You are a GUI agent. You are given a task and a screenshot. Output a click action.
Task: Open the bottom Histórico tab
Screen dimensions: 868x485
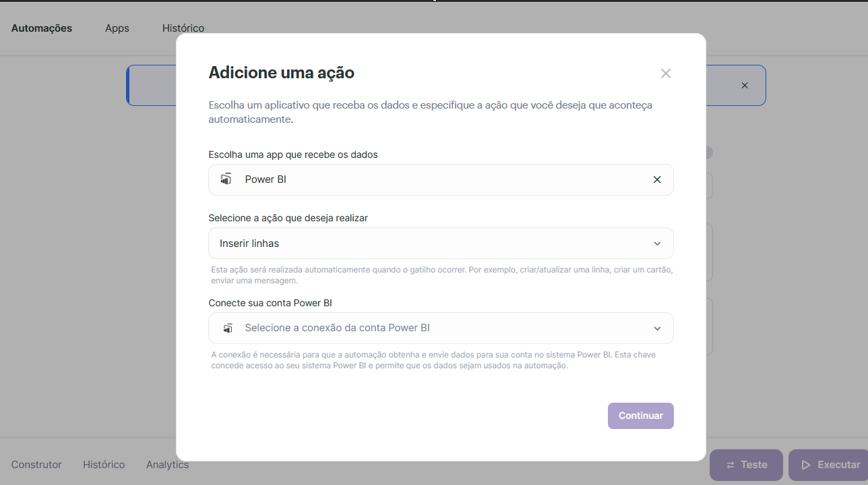coord(104,465)
